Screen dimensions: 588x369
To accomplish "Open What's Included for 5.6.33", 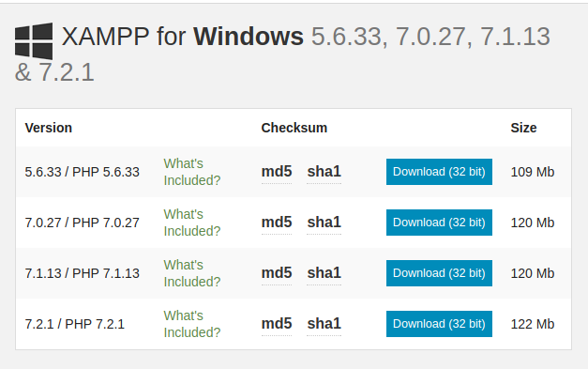I will 192,172.
